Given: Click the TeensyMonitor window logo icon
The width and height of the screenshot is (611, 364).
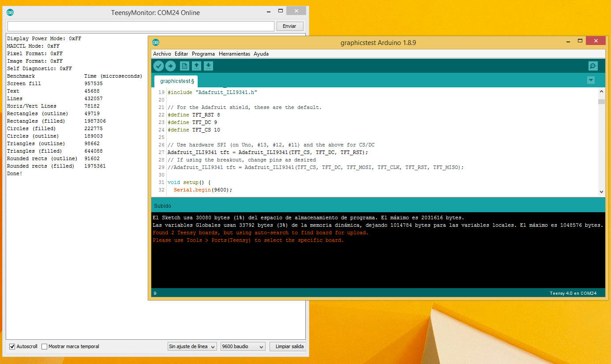Looking at the screenshot, I should point(10,12).
